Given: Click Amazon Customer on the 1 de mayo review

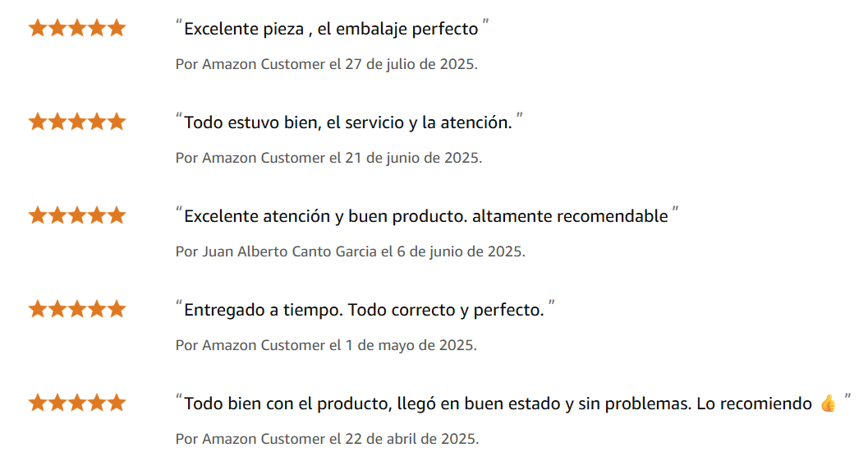Looking at the screenshot, I should tap(264, 345).
